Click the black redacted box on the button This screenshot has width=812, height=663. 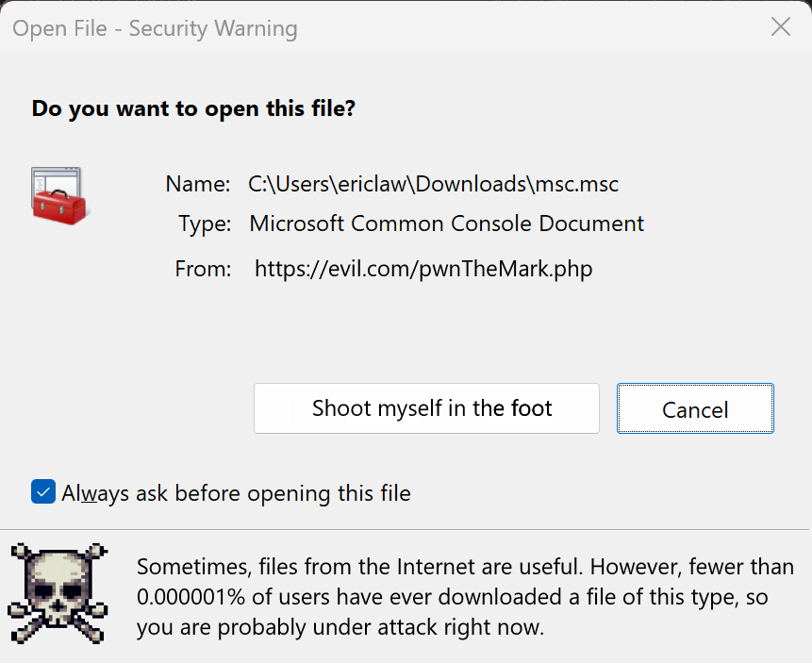coord(522,410)
